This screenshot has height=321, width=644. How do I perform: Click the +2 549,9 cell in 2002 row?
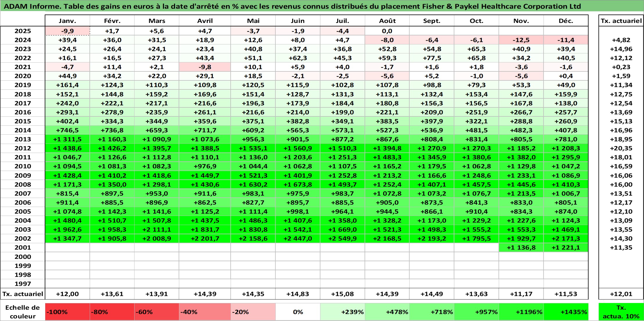click(342, 239)
